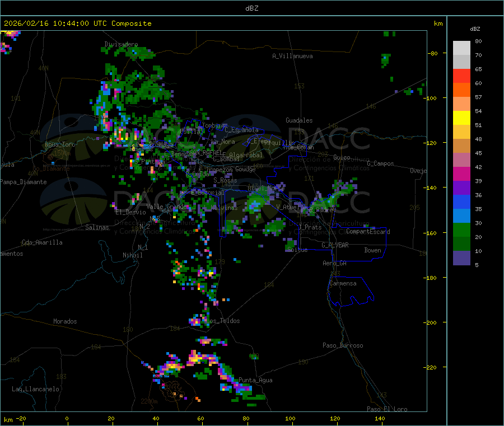Click the dark green 10–20 dBZ swatch
504x426 pixels.
[x=461, y=244]
